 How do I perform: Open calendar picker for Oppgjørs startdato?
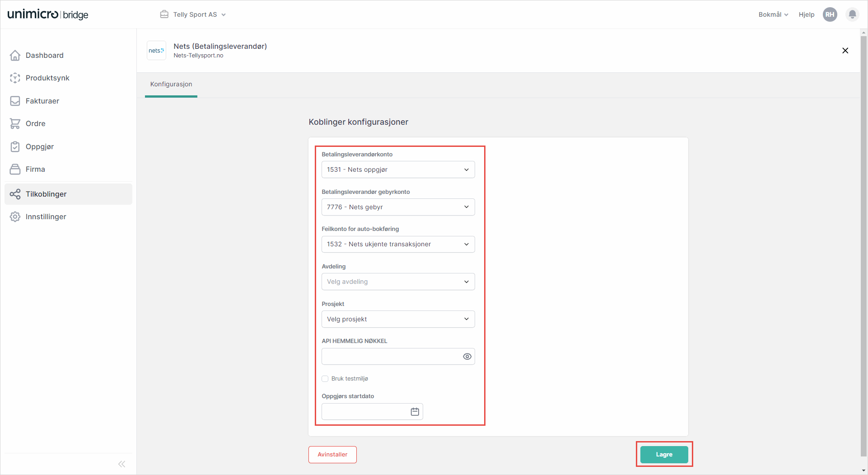pos(415,411)
